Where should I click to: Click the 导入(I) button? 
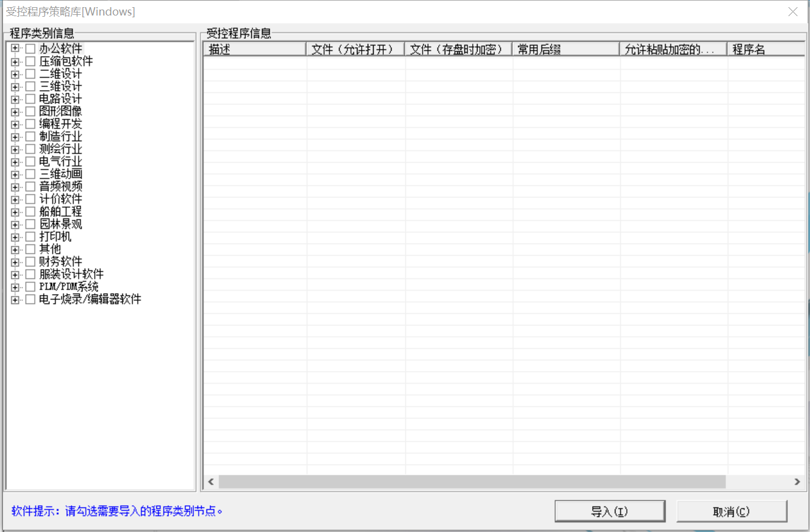609,512
